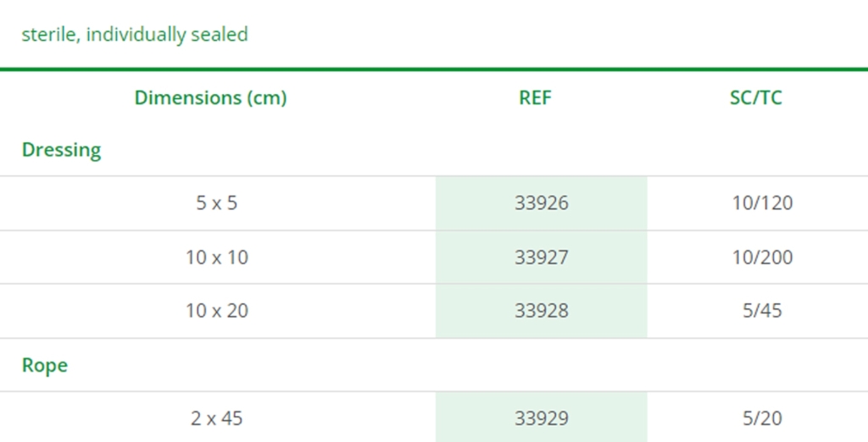The width and height of the screenshot is (868, 442).
Task: Click reference number 33927
Action: pyautogui.click(x=541, y=257)
